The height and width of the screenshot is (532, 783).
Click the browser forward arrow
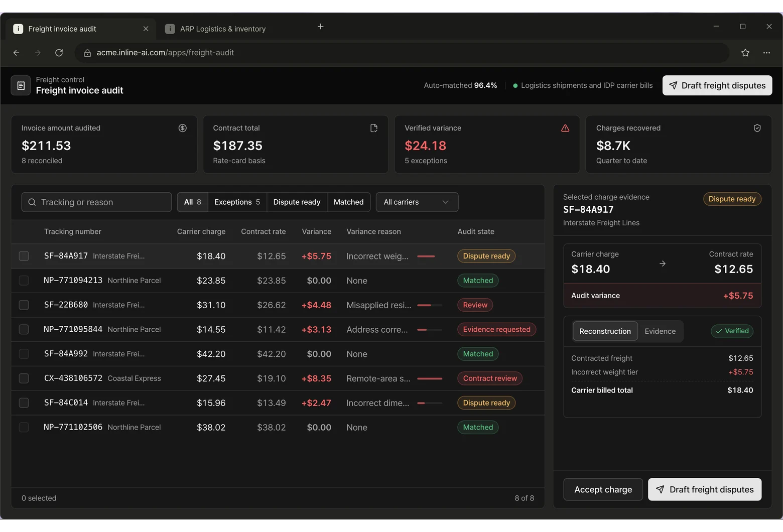[x=38, y=53]
